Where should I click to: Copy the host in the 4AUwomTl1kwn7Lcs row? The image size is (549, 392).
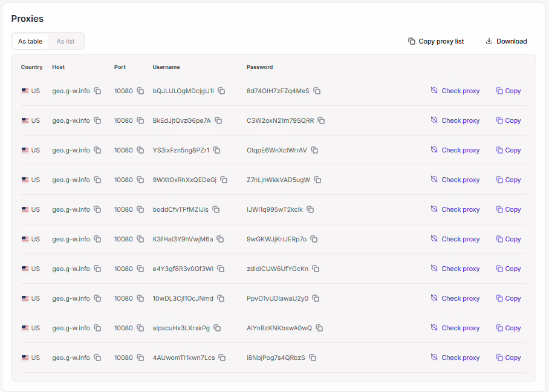(x=97, y=358)
